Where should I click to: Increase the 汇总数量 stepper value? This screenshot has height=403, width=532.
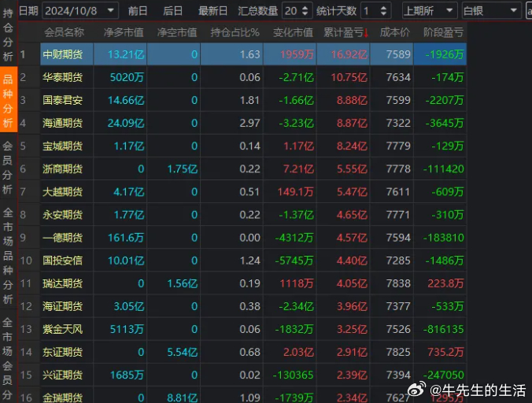tap(305, 8)
